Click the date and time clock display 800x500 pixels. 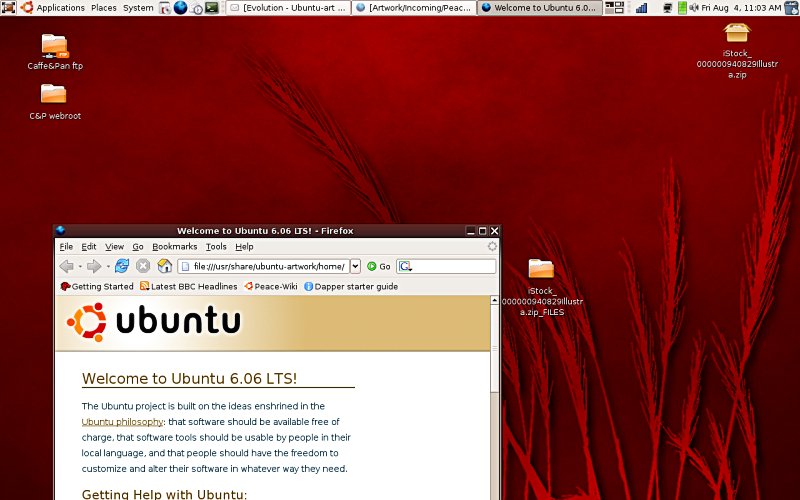741,8
